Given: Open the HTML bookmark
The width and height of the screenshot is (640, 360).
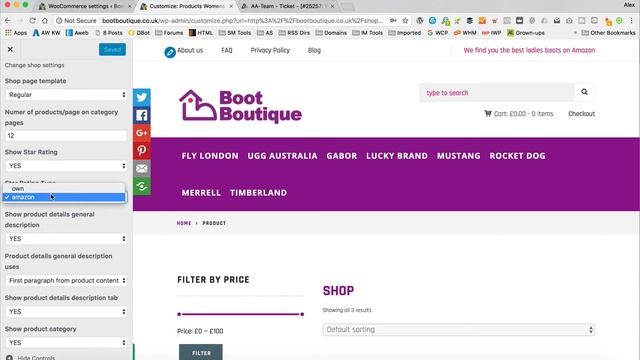Looking at the screenshot, I should (200, 33).
